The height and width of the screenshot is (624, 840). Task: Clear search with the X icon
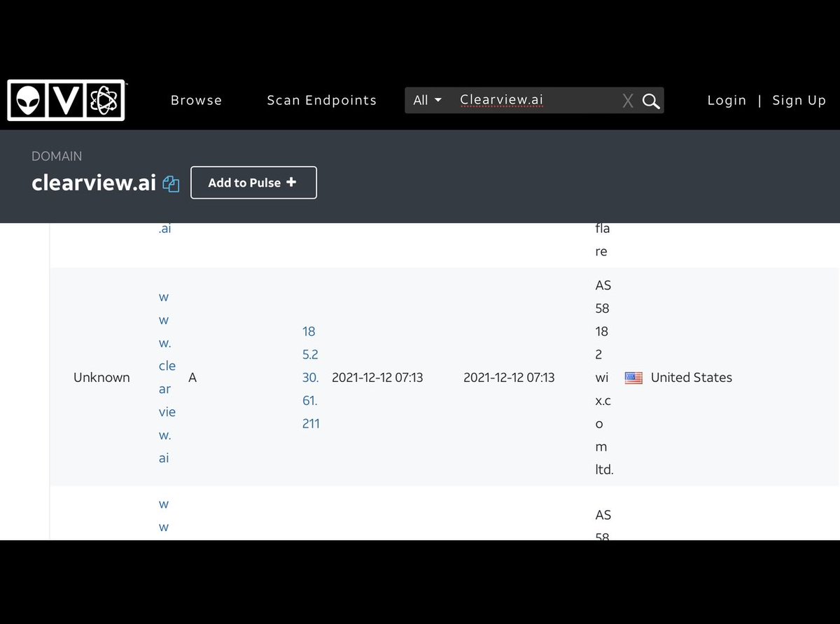pos(628,101)
